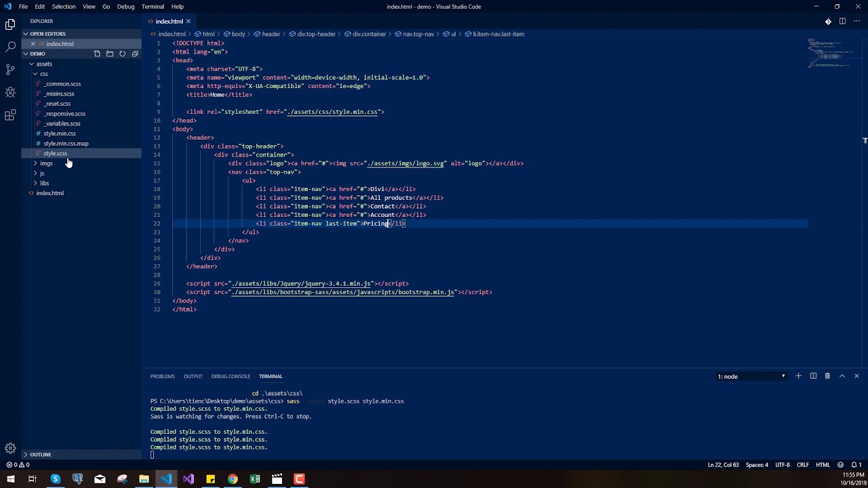The width and height of the screenshot is (868, 488).
Task: Close the terminal panel
Action: [x=856, y=376]
